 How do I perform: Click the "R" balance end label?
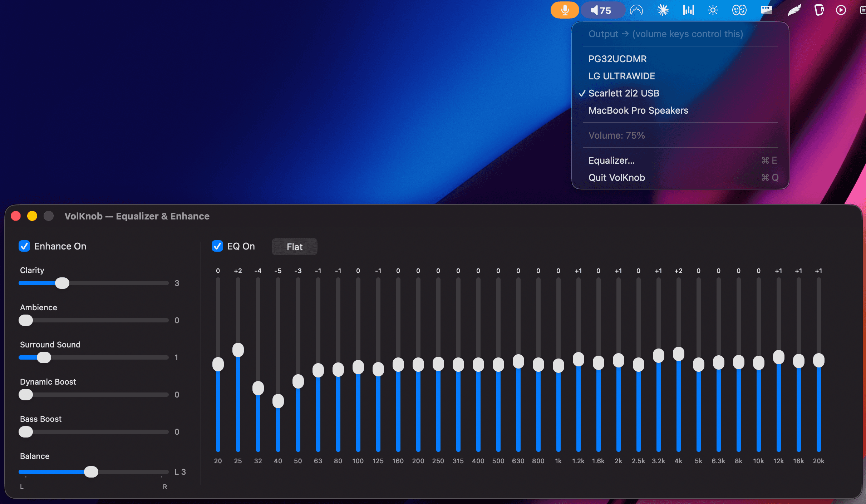point(165,486)
